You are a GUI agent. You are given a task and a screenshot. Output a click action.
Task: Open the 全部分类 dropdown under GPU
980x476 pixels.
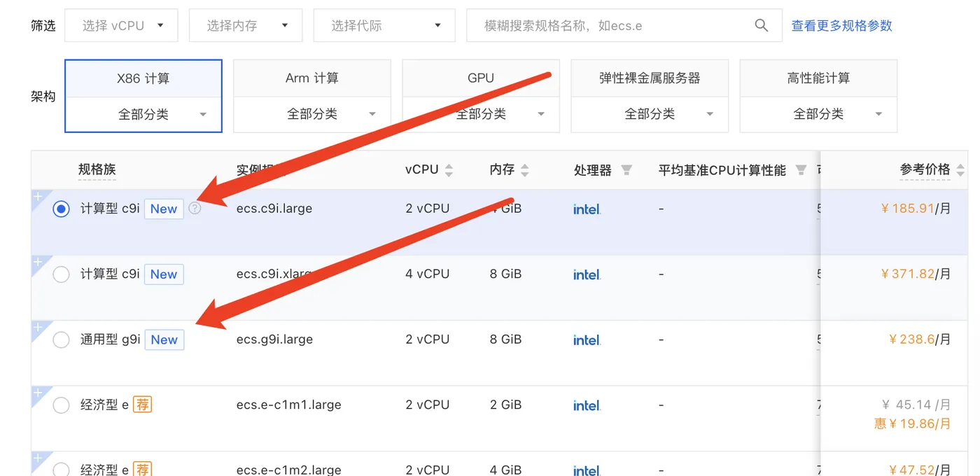[480, 113]
